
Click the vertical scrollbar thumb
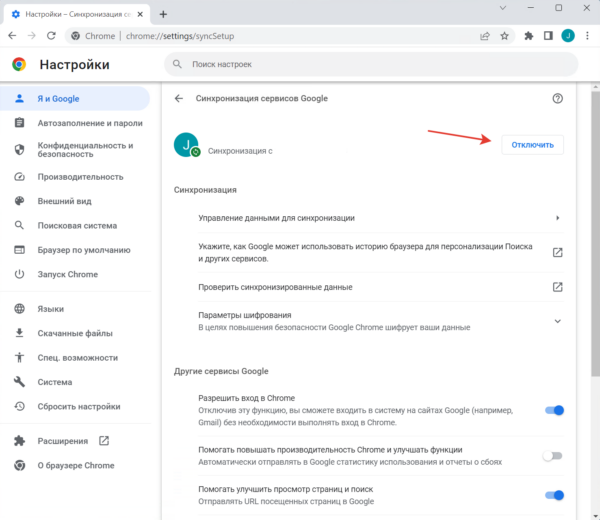click(596, 233)
